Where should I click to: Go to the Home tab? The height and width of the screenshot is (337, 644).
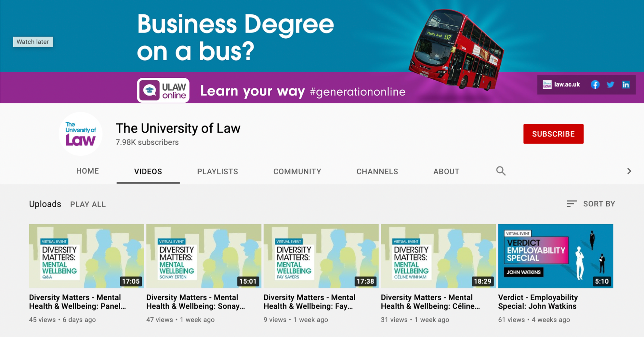tap(87, 171)
